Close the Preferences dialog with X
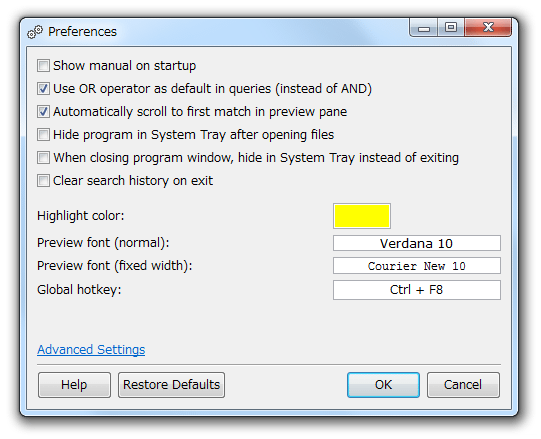Image resolution: width=541 pixels, height=439 pixels. (488, 28)
